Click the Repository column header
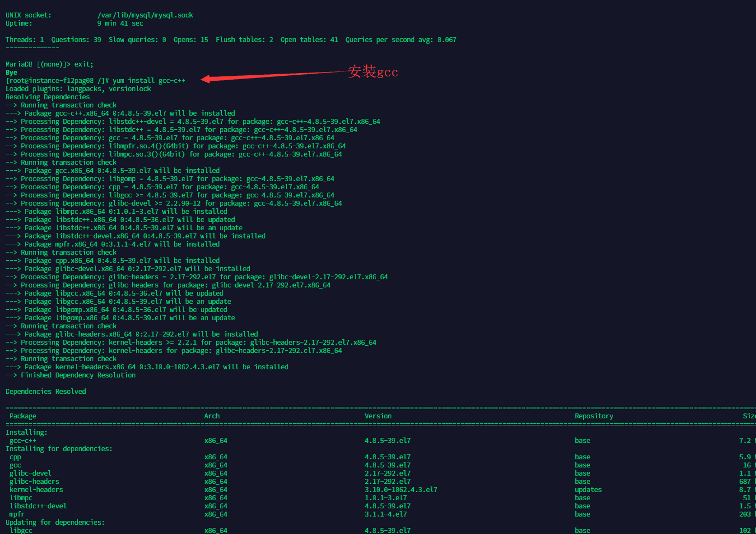This screenshot has width=756, height=534. (594, 416)
